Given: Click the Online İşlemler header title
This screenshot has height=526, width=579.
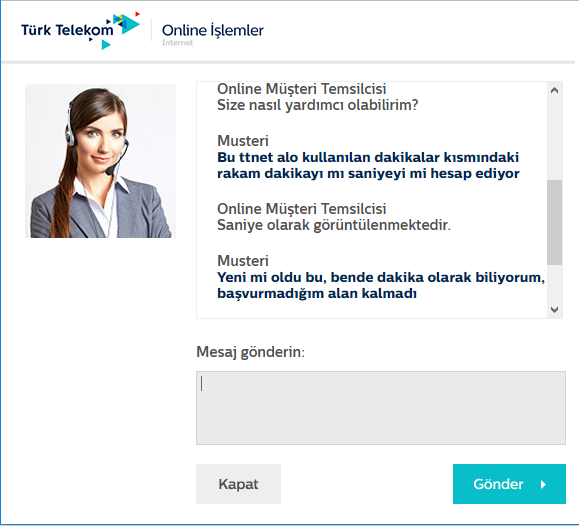Looking at the screenshot, I should tap(213, 30).
